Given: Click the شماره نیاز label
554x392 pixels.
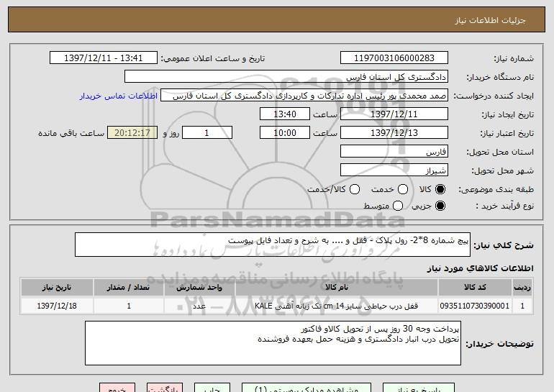Looking at the screenshot, I should click(514, 58).
